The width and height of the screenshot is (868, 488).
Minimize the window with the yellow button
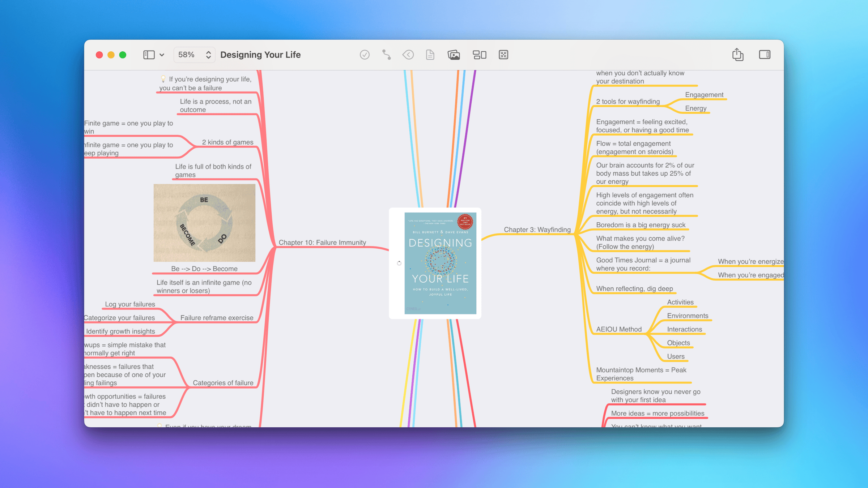click(x=111, y=55)
